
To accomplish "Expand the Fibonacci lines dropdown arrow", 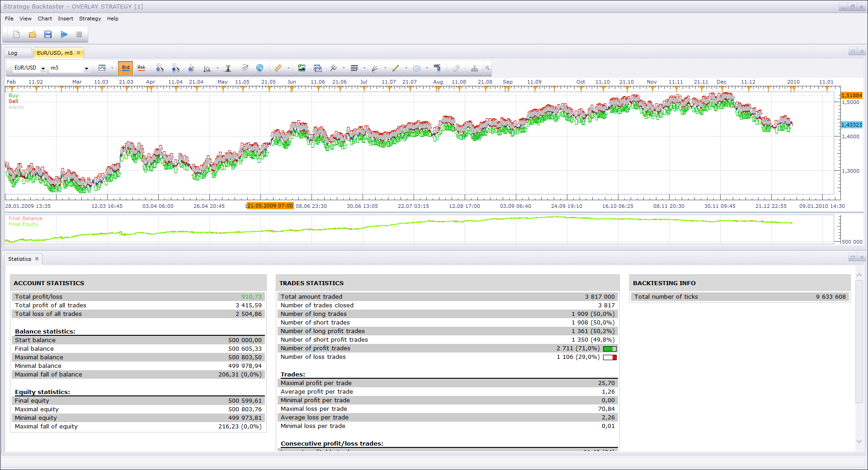I will tap(364, 68).
